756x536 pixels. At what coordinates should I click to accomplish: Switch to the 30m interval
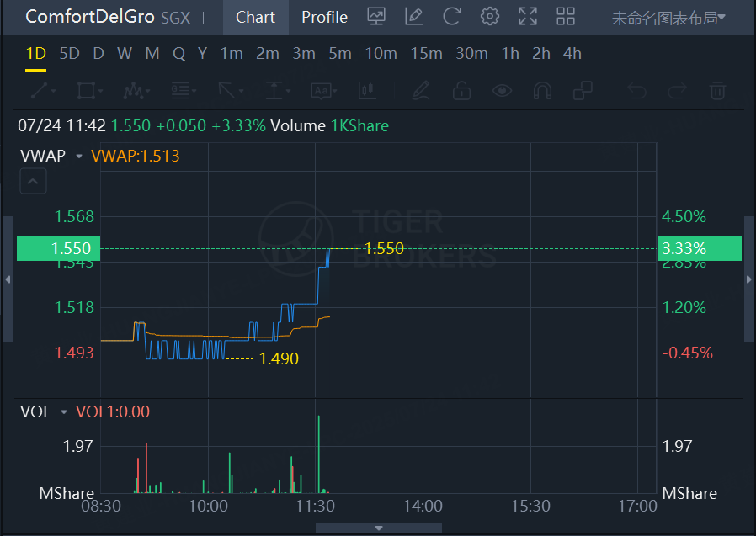coord(471,54)
